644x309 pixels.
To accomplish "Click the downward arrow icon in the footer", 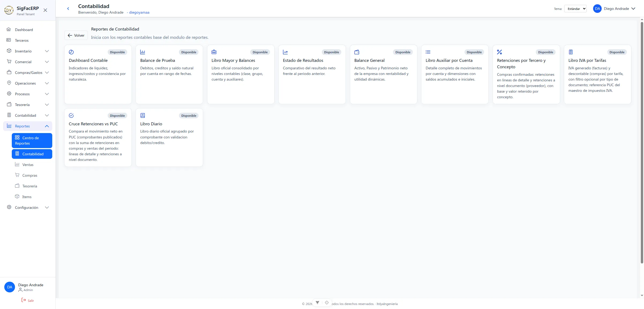I will (x=317, y=303).
